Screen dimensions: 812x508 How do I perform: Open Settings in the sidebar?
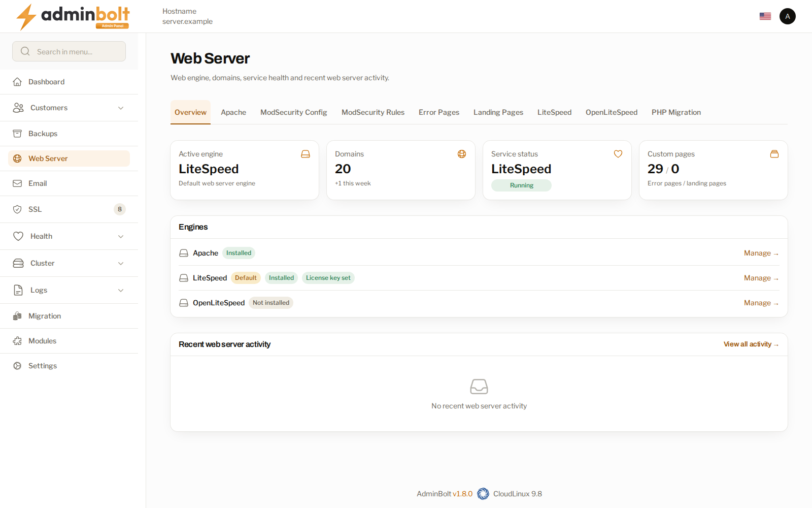pos(69,366)
